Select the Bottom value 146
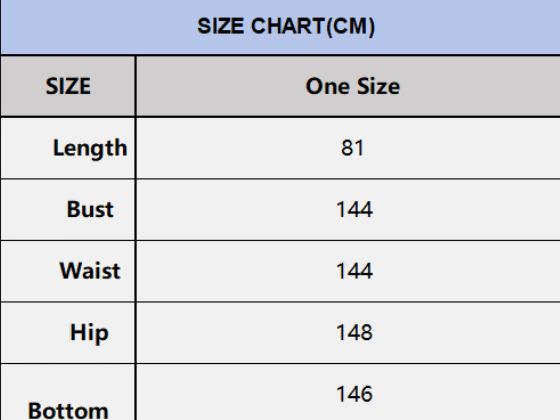 (354, 394)
